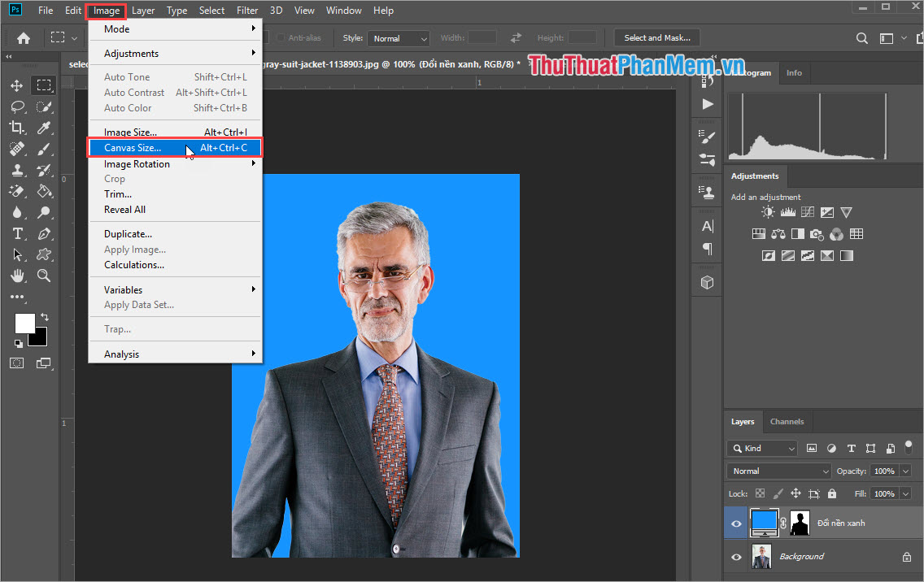
Task: Enable the lock transparent pixels option
Action: pos(760,493)
